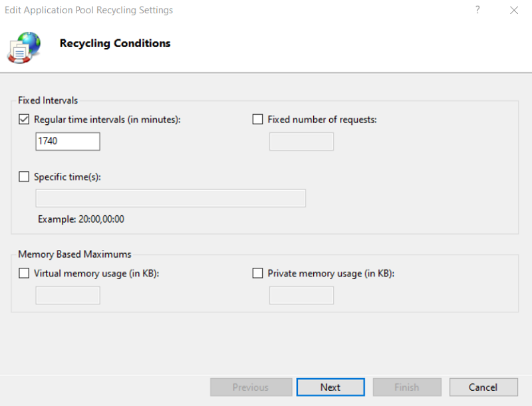Enable Virtual memory usage limit

[24, 273]
